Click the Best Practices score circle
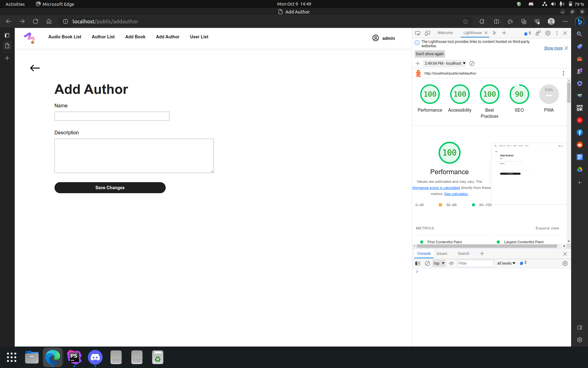588x368 pixels. click(x=489, y=94)
